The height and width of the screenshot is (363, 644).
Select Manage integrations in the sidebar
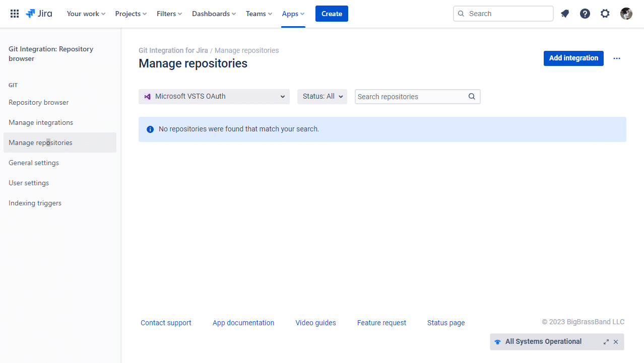41,122
